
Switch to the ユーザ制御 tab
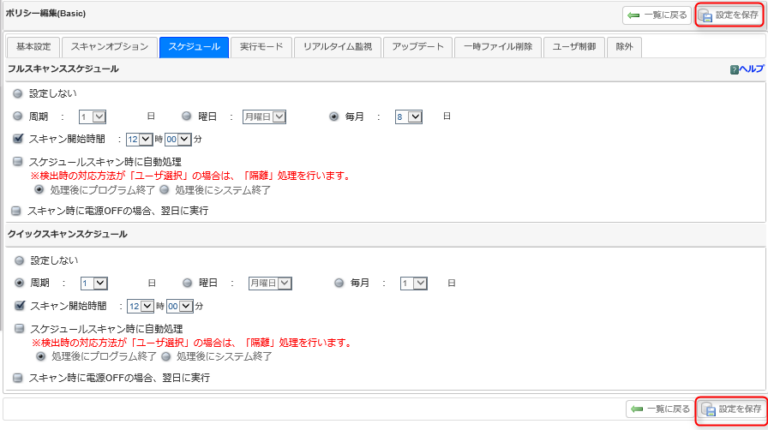point(574,47)
